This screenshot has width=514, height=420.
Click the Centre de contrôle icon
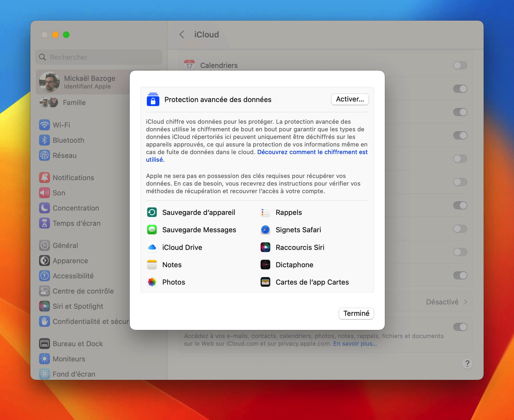pyautogui.click(x=45, y=291)
